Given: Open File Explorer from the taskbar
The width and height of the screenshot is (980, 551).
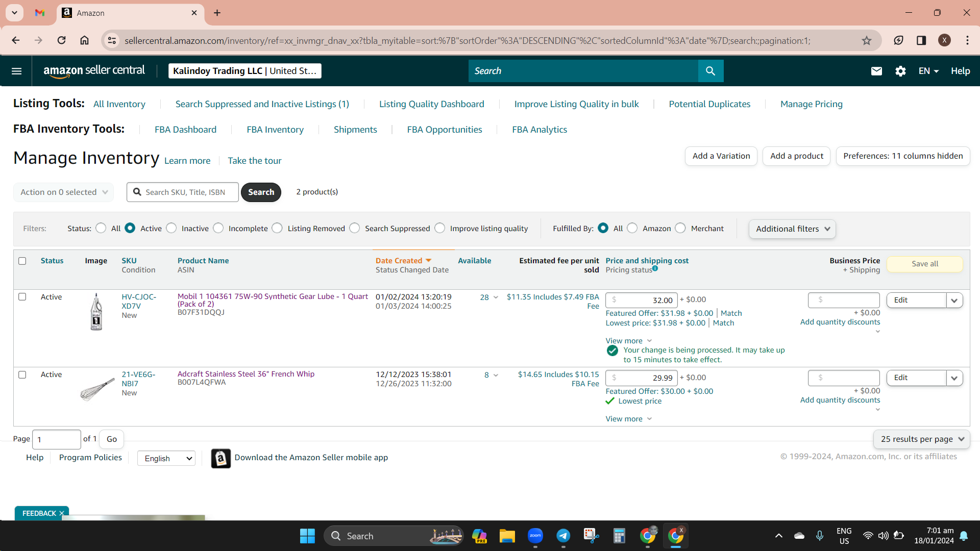Looking at the screenshot, I should (x=507, y=536).
